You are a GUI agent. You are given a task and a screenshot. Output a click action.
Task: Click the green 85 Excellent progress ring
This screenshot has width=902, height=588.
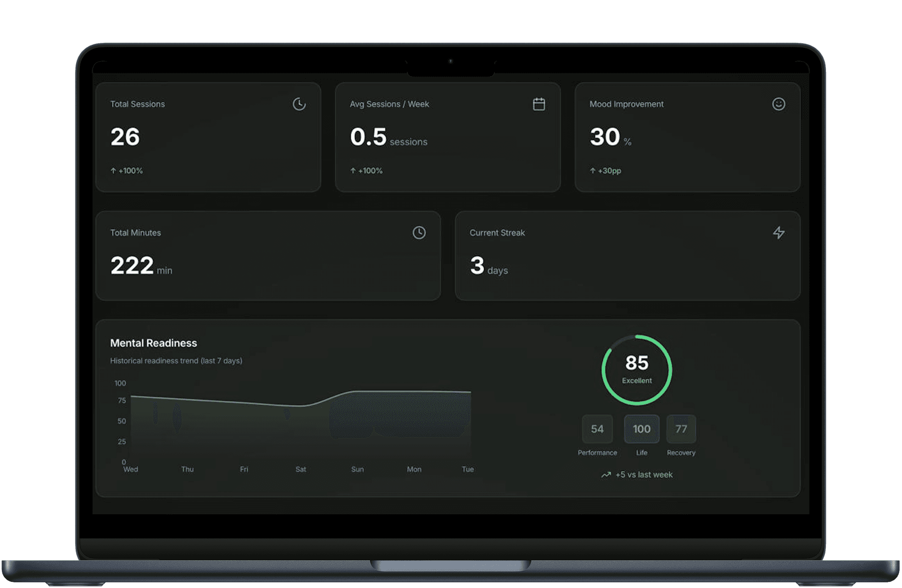pos(636,370)
